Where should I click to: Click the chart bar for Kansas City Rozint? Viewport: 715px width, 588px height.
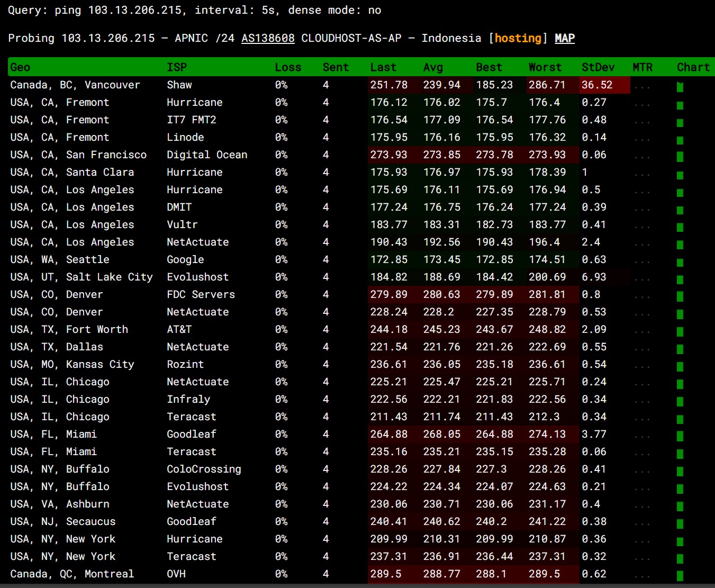pos(680,367)
